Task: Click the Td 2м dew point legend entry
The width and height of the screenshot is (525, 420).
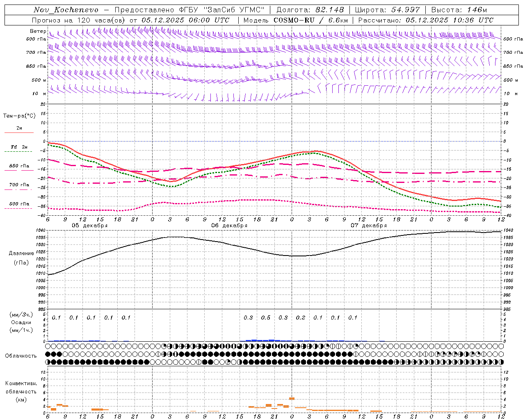Action: click(x=19, y=147)
